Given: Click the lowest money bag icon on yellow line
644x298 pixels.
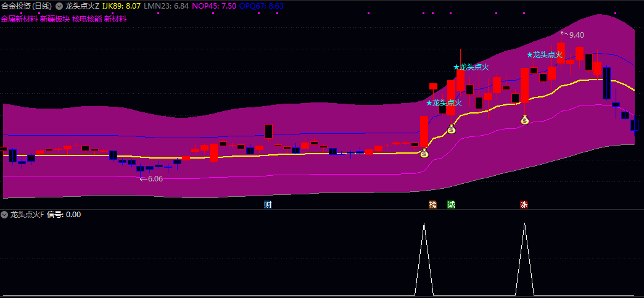Looking at the screenshot, I should pos(424,153).
